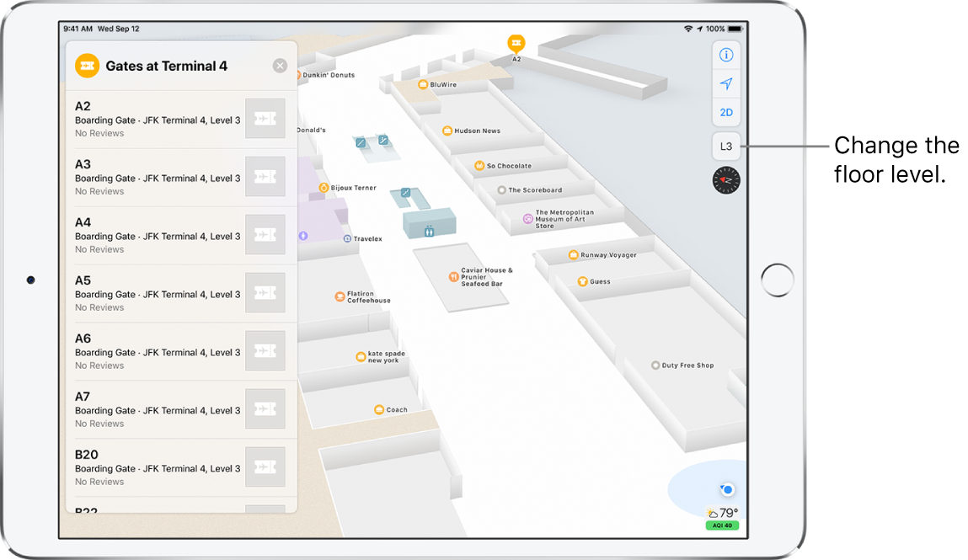The image size is (968, 560).
Task: Select the BluWire shop marker
Action: tap(423, 84)
